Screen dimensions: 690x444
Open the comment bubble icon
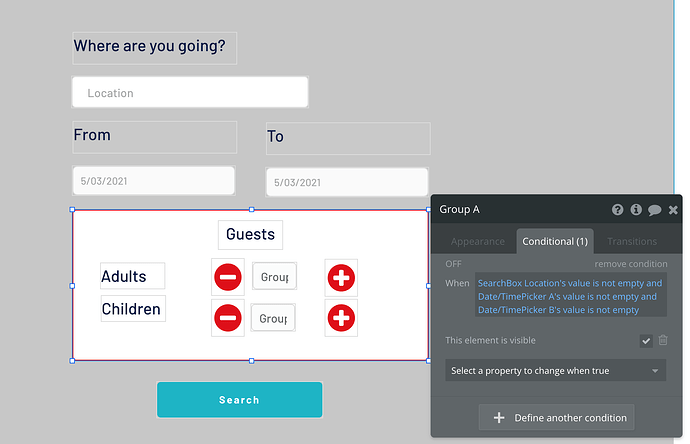(x=654, y=210)
